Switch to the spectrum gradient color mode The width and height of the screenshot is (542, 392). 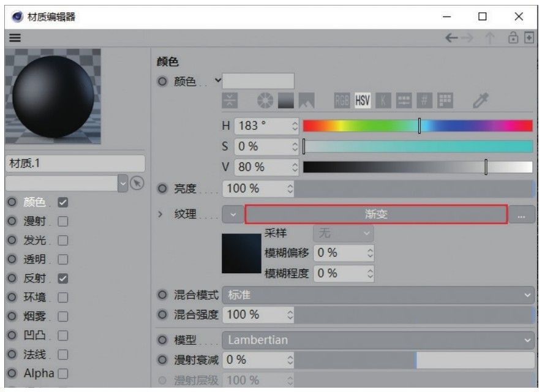286,100
